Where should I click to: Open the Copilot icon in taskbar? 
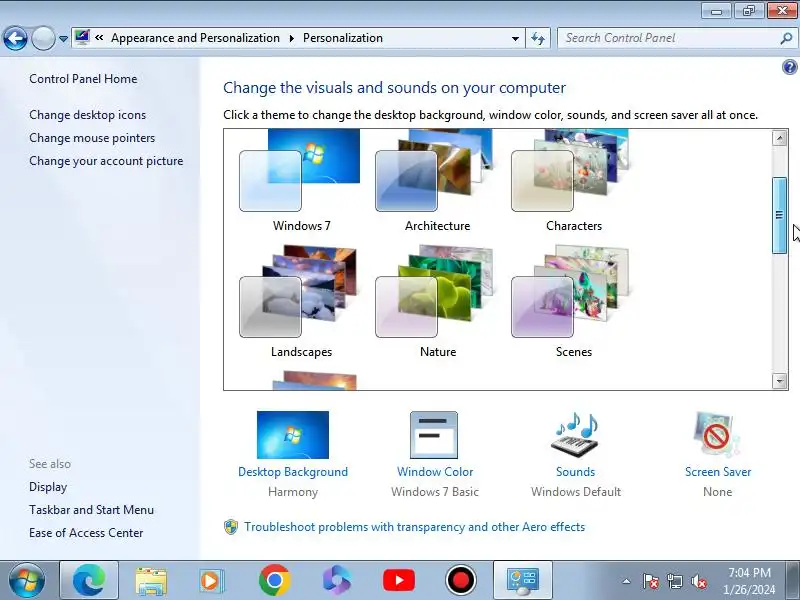[x=336, y=580]
